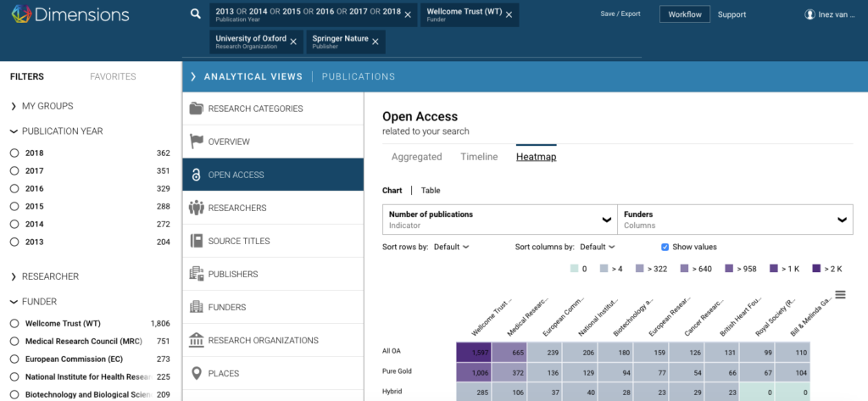Click the Inez van user name
This screenshot has height=401, width=868.
point(837,14)
